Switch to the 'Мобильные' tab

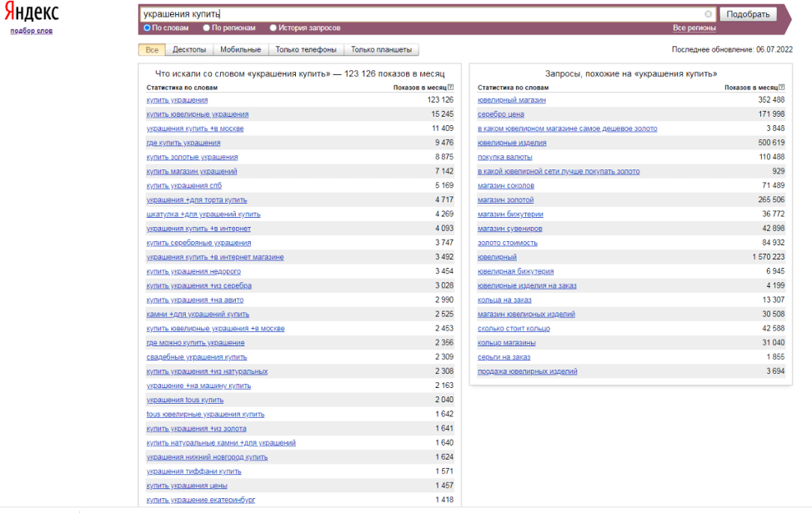pos(240,50)
